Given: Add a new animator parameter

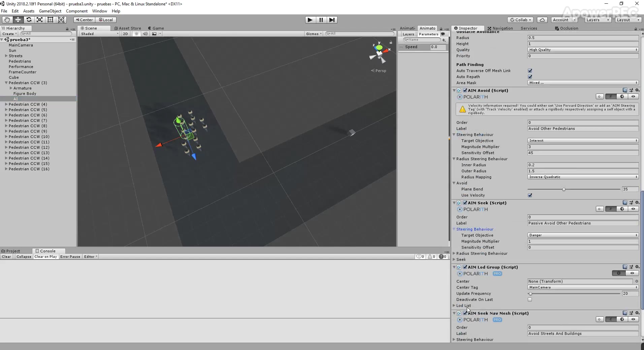Looking at the screenshot, I should point(444,40).
